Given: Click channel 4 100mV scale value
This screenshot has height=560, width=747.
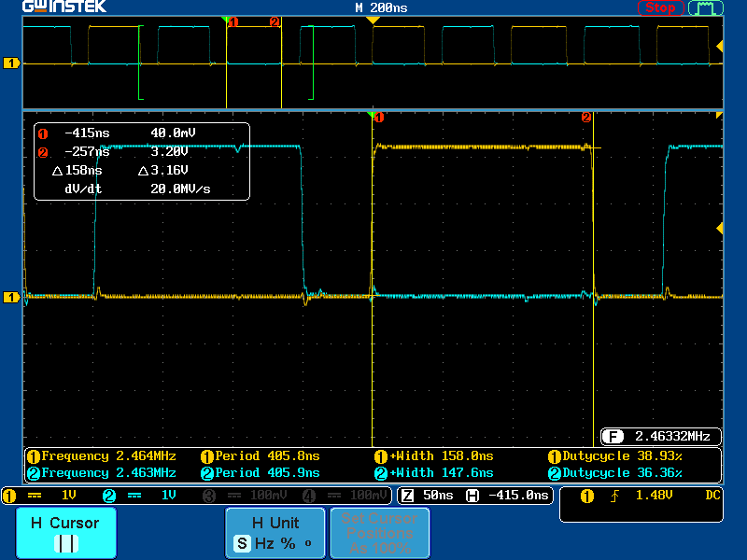Looking at the screenshot, I should point(369,496).
